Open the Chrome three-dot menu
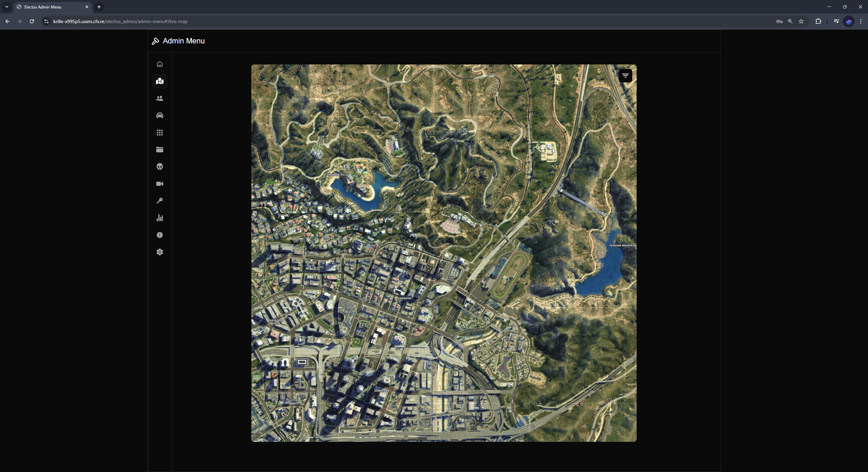The width and height of the screenshot is (868, 472). (x=861, y=21)
